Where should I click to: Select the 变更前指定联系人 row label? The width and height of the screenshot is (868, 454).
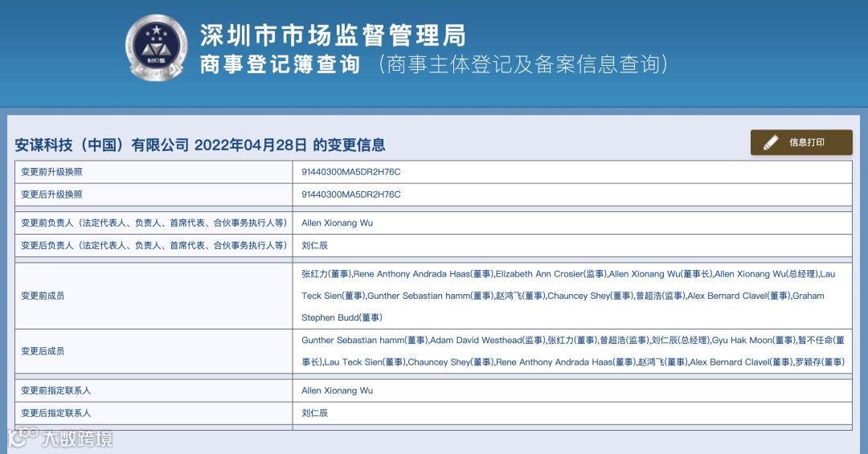pos(56,391)
